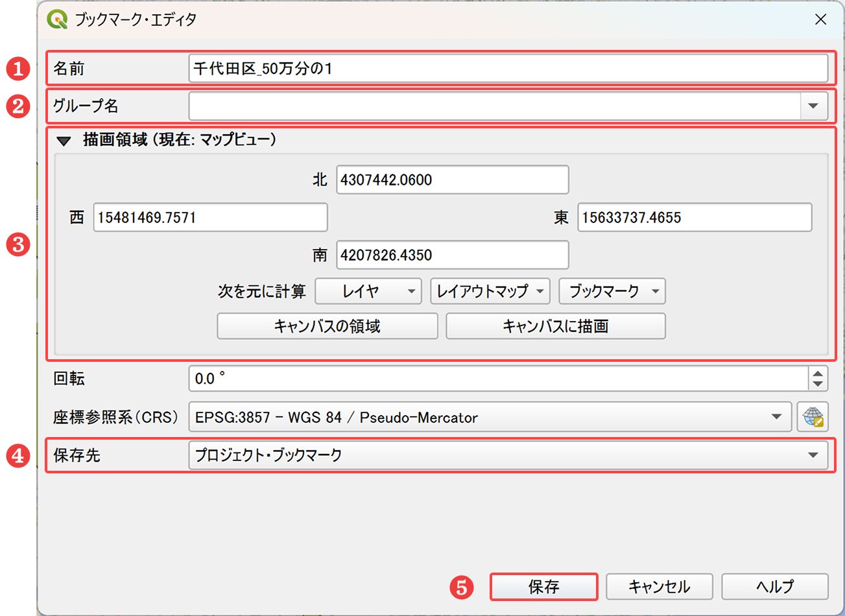Collapse the 描画領域 extent section
845x616 pixels.
click(x=64, y=140)
